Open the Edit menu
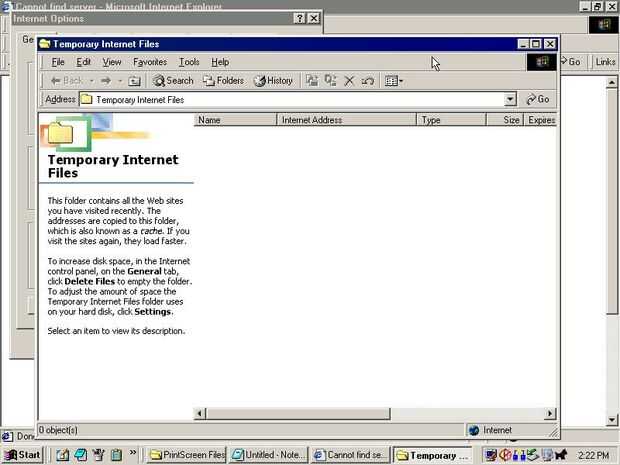The height and width of the screenshot is (465, 620). point(83,62)
